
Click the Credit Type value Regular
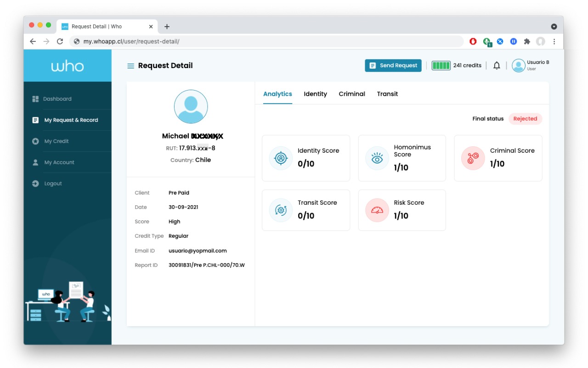click(178, 236)
